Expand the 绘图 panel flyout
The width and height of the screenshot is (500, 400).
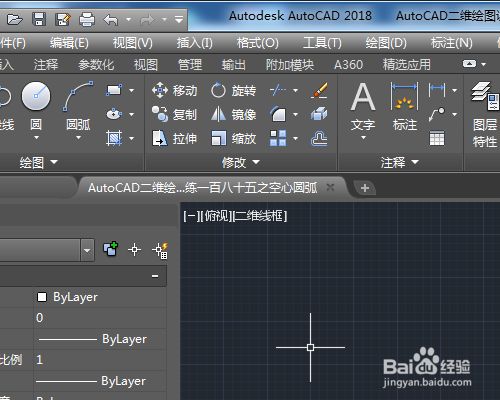(38, 163)
